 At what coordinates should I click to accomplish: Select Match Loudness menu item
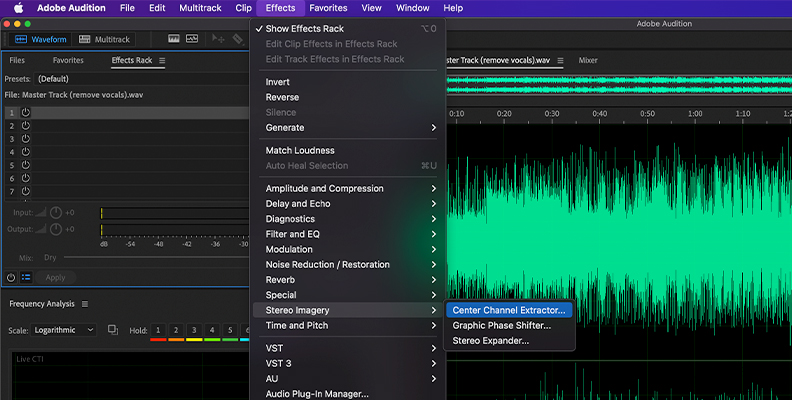[348, 151]
